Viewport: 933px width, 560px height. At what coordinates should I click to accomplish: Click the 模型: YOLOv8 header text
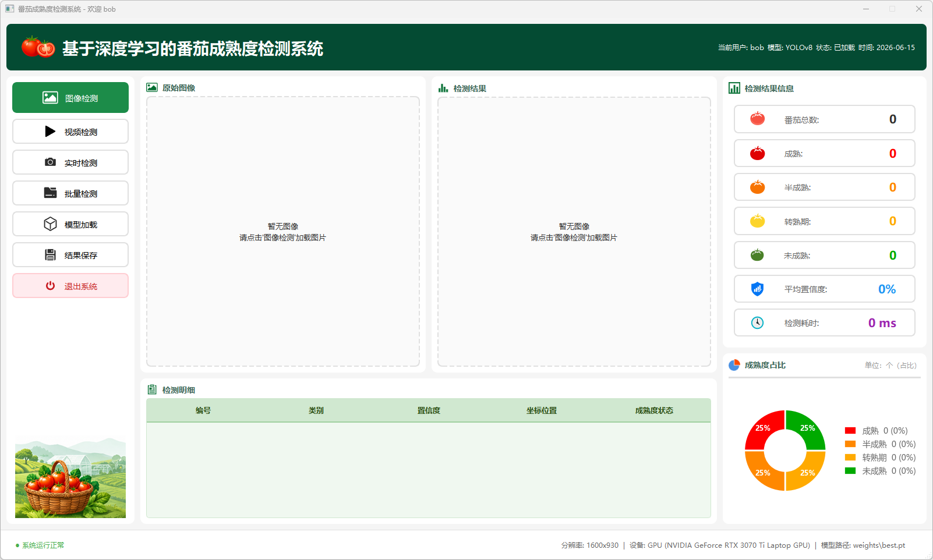(x=790, y=48)
